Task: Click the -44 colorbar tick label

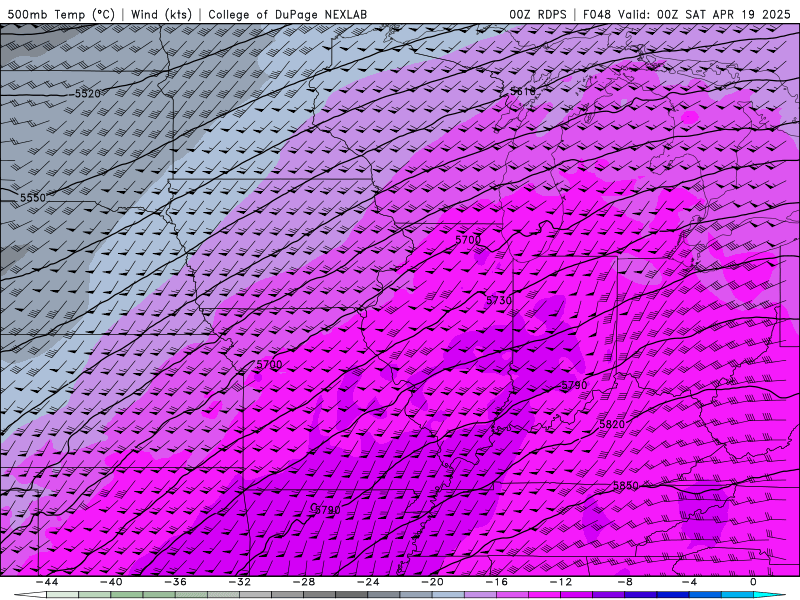Action: [46, 582]
